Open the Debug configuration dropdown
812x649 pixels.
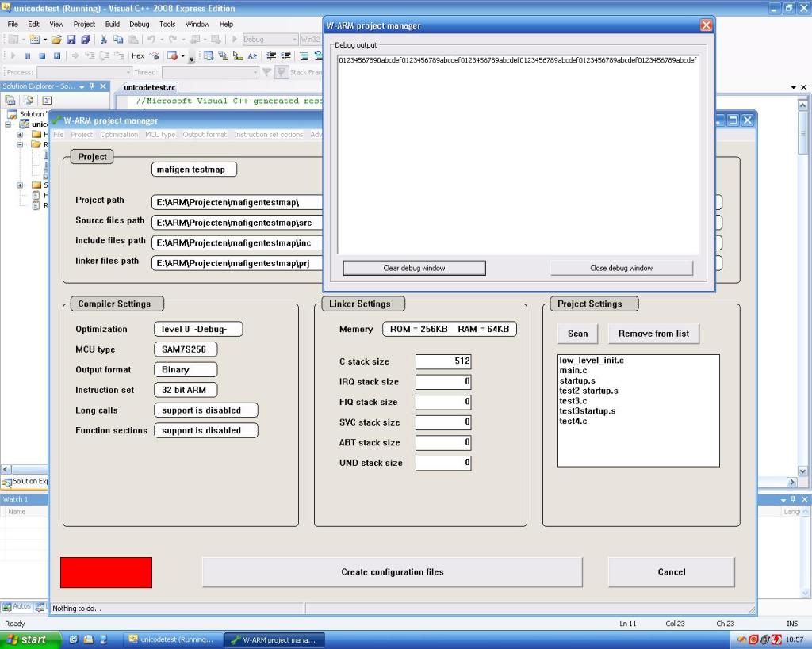pyautogui.click(x=295, y=40)
